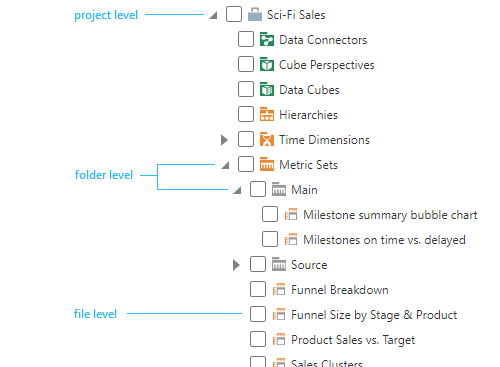The image size is (500, 367).
Task: Click the Hierarchies orange icon
Action: tap(267, 114)
